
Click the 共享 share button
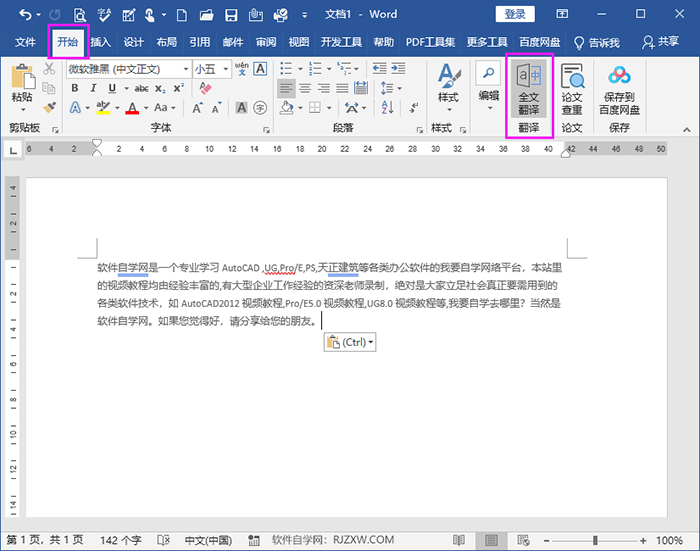(x=660, y=43)
